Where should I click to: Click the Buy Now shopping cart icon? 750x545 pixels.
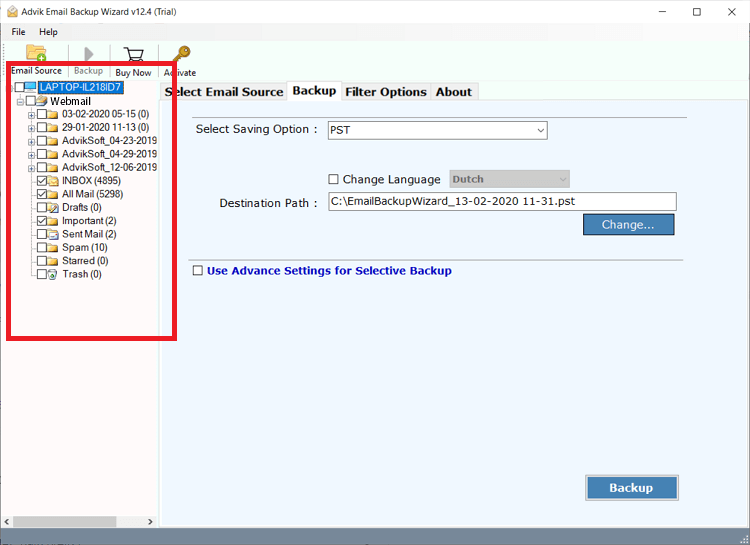coord(133,55)
